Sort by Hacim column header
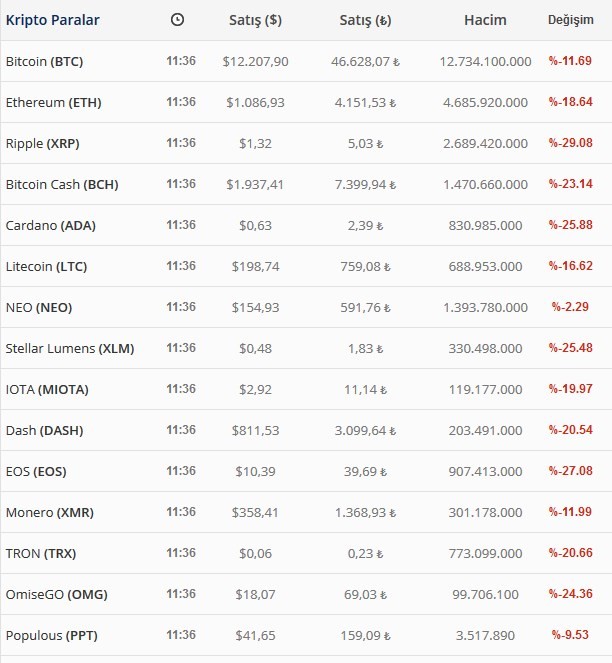Screen dimensions: 612x663 (x=485, y=20)
